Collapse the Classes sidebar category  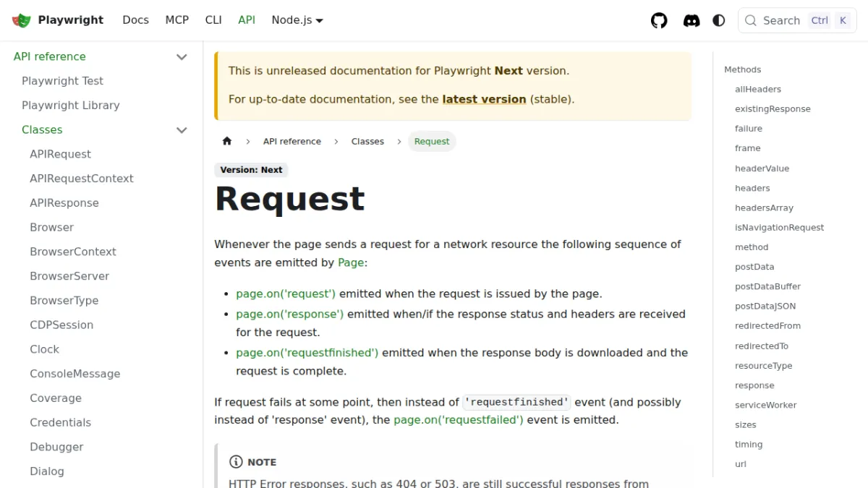[x=182, y=130]
